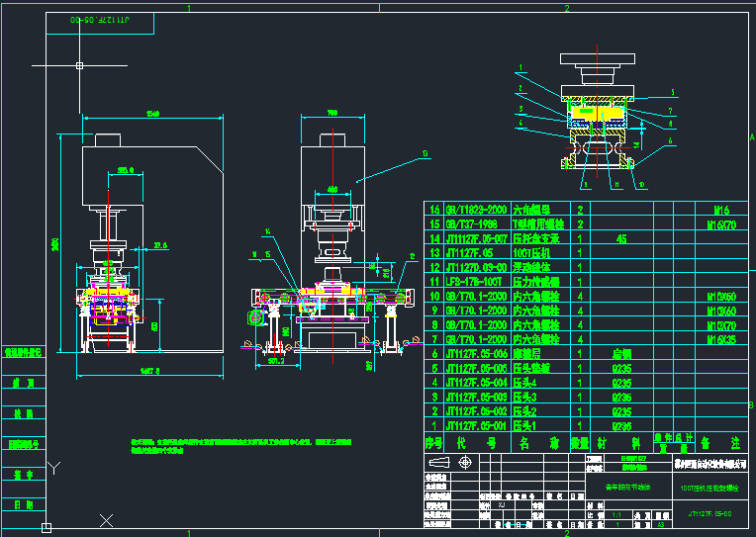Pick the 700 dimension above front view
This screenshot has height=537, width=756.
pos(332,113)
